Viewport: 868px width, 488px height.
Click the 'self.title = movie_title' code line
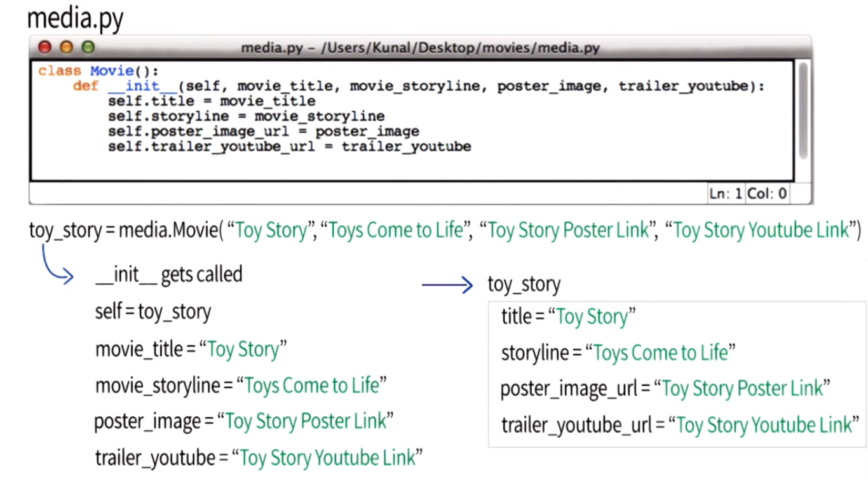tap(212, 102)
